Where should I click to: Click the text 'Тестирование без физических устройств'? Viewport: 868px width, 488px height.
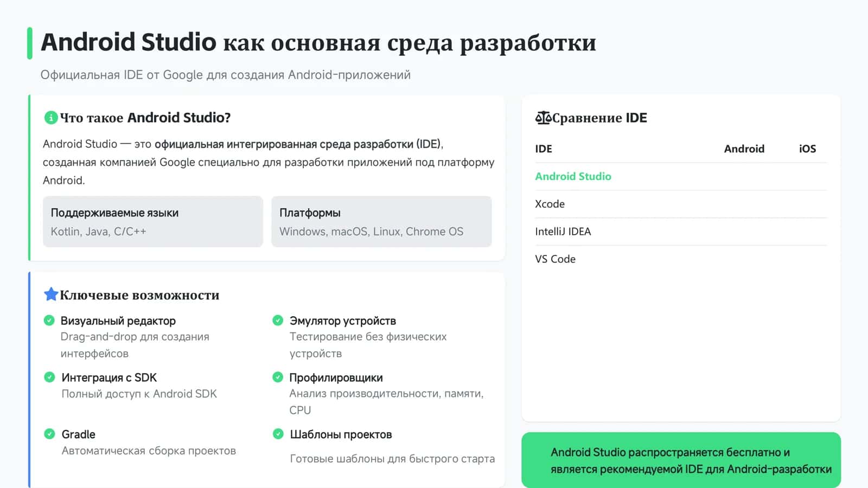pyautogui.click(x=368, y=345)
